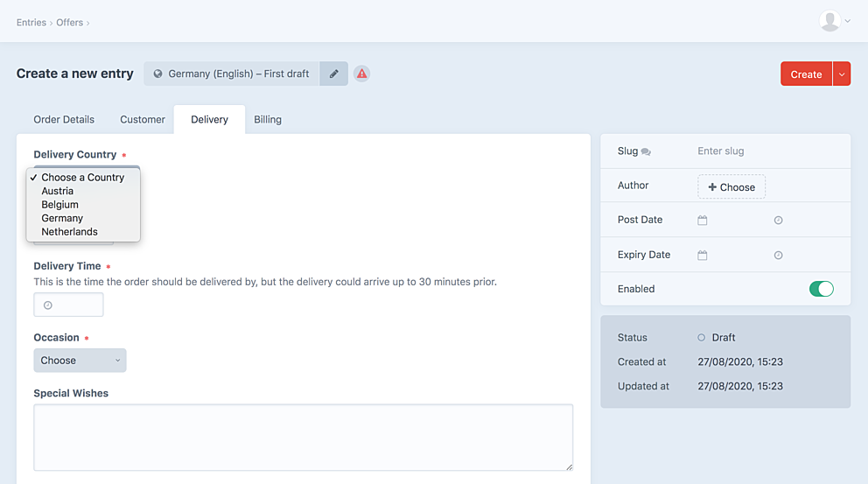This screenshot has height=484, width=868.
Task: Select Austria from the country list
Action: coord(83,191)
